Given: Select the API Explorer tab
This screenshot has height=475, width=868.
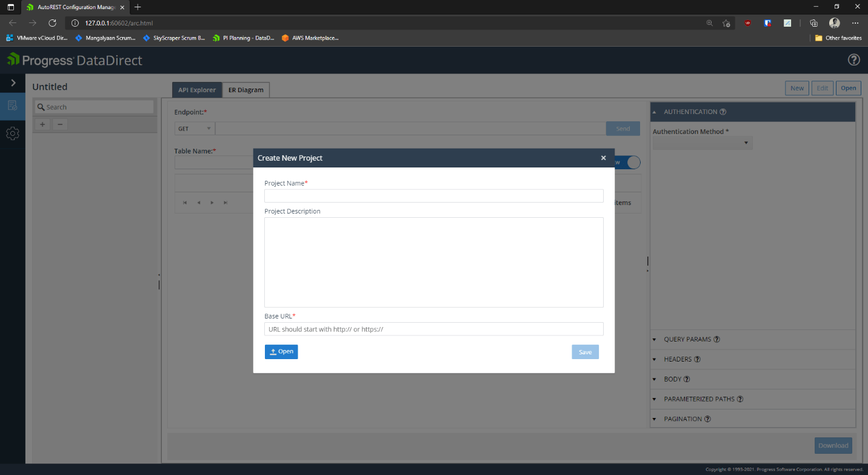Looking at the screenshot, I should click(196, 90).
